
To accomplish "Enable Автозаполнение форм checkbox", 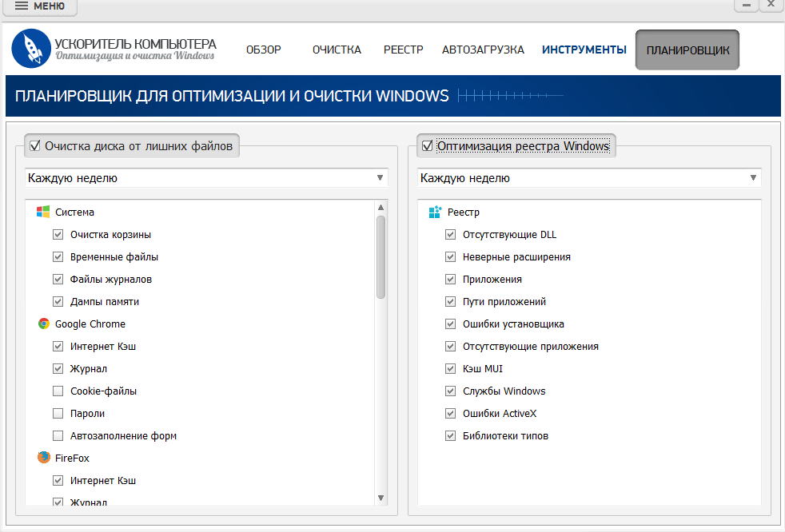I will click(58, 435).
